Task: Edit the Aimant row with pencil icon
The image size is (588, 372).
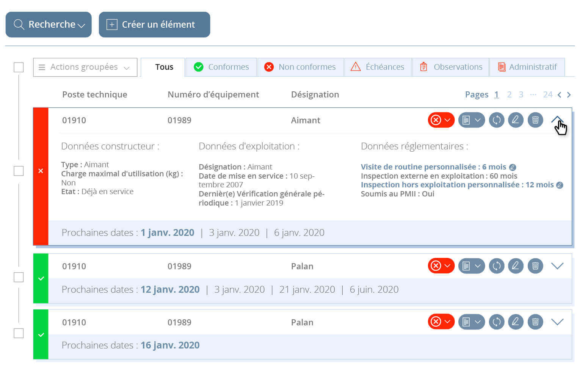Action: pos(515,120)
